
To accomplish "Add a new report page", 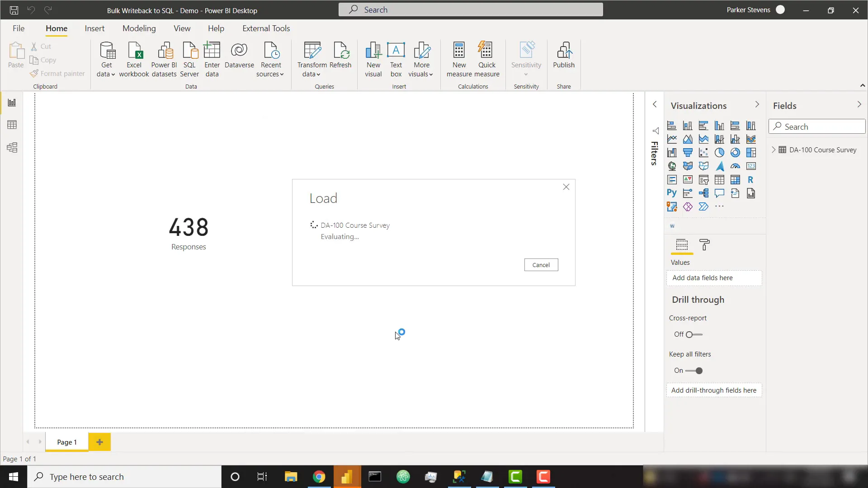I will 99,442.
